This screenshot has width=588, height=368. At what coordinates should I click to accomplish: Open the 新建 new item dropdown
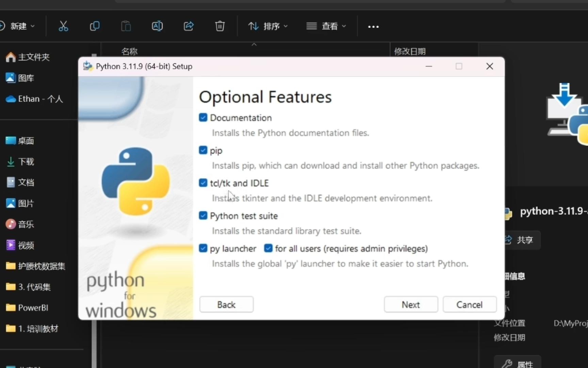coord(17,26)
